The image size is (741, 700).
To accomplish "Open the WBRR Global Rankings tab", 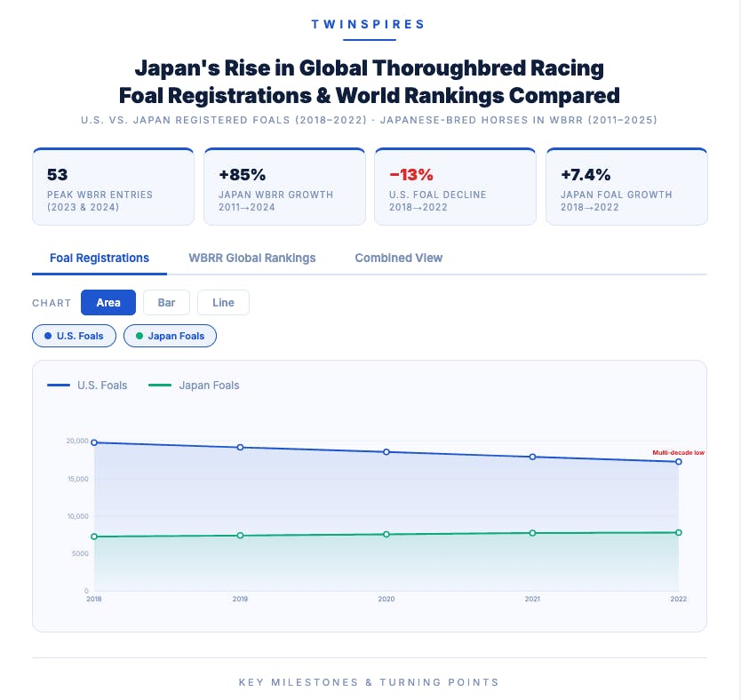I will tap(251, 258).
